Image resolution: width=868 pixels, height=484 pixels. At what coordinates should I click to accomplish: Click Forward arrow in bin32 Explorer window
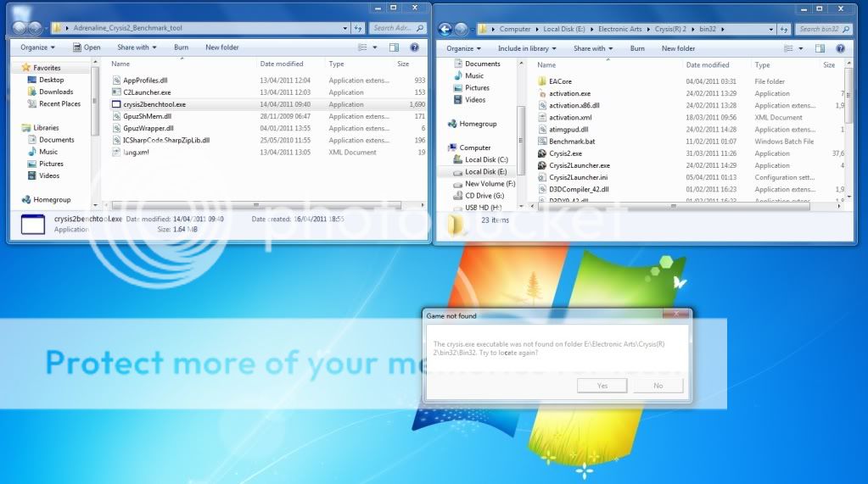click(461, 29)
